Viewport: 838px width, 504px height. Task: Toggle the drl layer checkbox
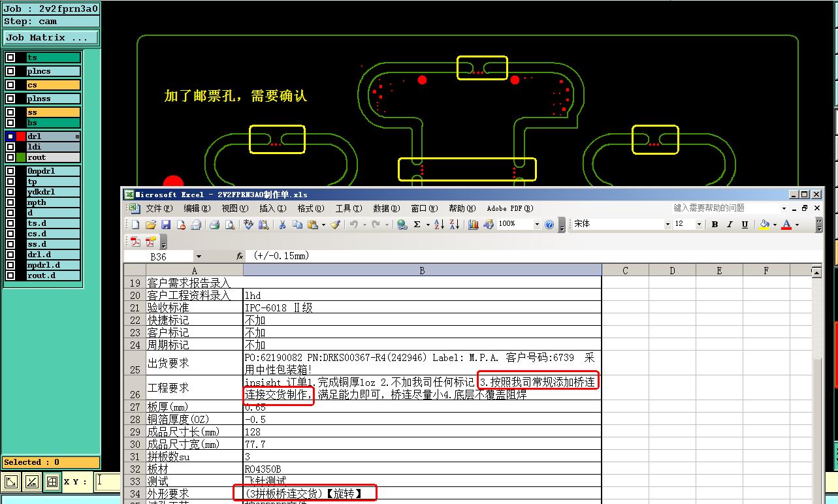(10, 136)
